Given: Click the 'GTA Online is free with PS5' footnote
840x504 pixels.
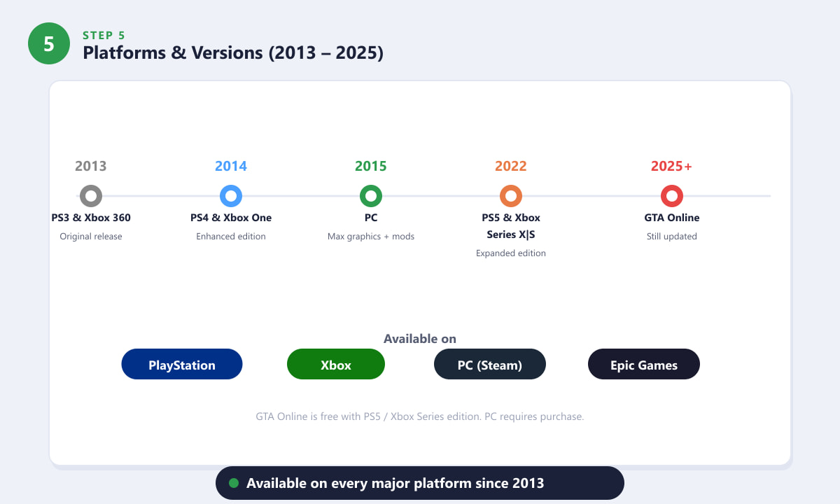Looking at the screenshot, I should [420, 416].
